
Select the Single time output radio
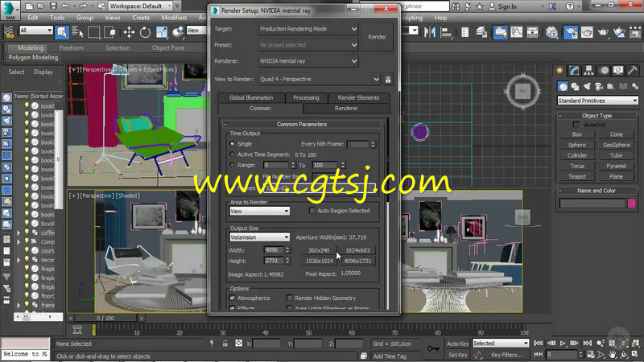(x=232, y=144)
